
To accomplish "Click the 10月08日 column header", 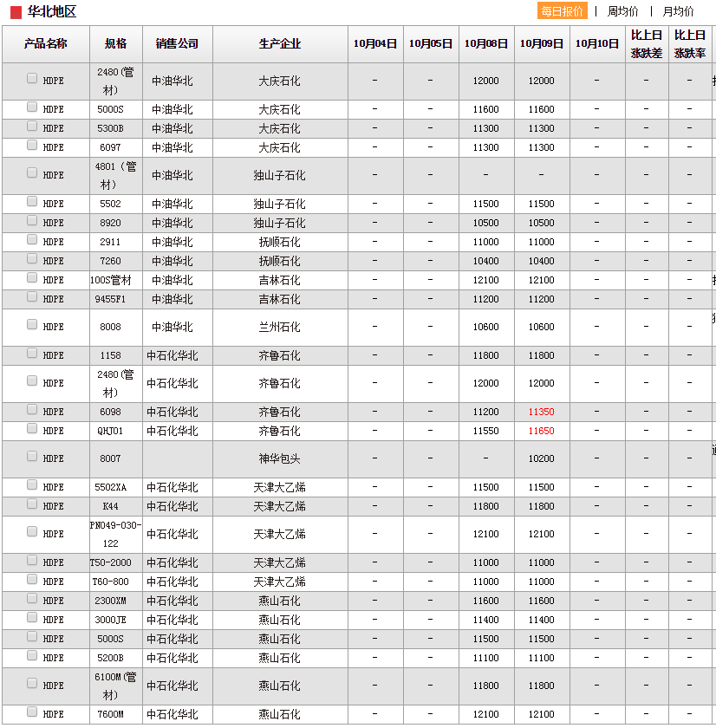I will (486, 43).
